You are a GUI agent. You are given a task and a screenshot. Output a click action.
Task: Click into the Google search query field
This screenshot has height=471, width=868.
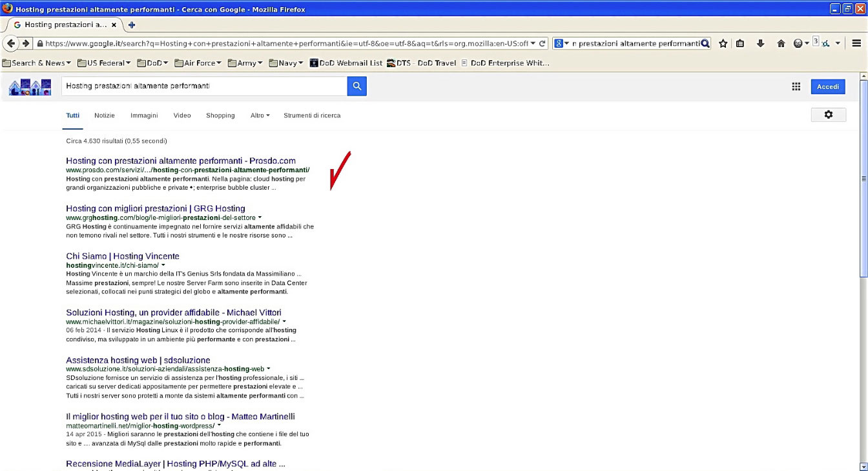pyautogui.click(x=204, y=86)
